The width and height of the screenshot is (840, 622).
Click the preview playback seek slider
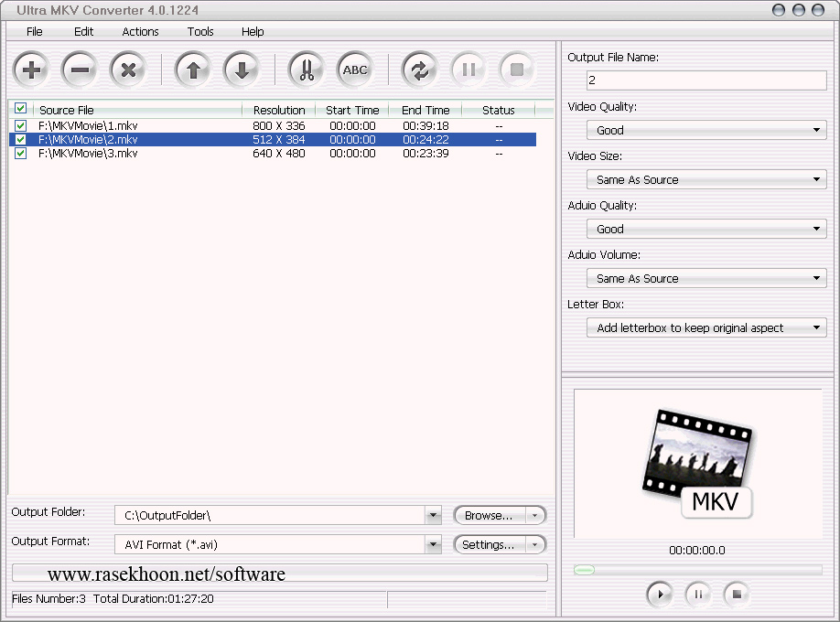pos(699,570)
